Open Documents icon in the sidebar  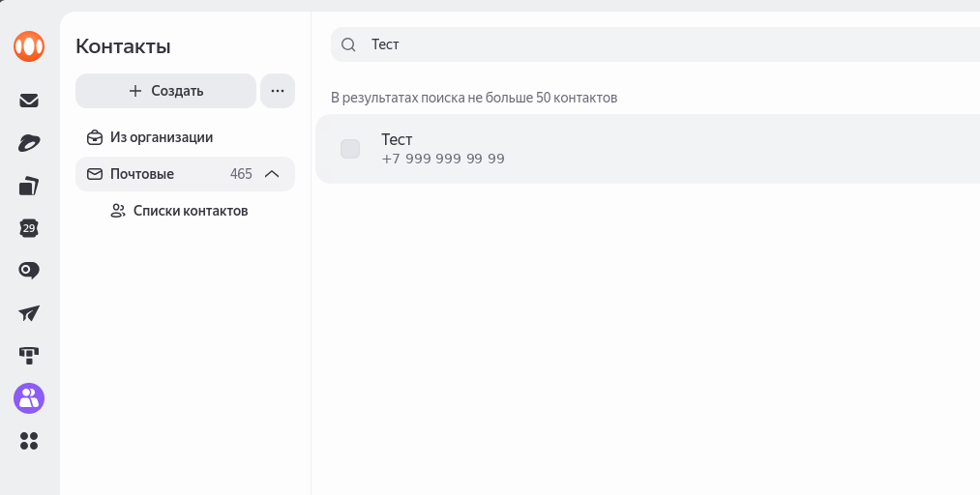click(29, 186)
